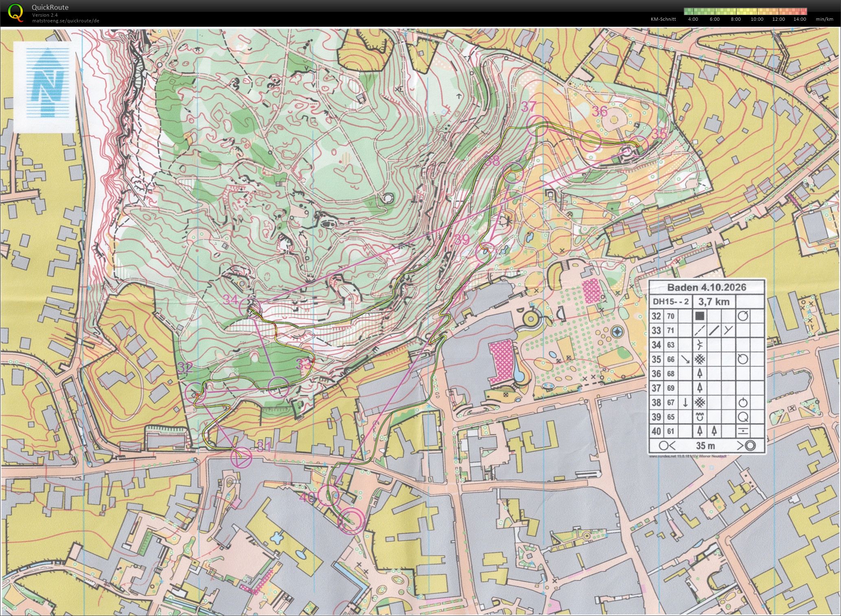Select control circle 40 on the map
Image resolution: width=841 pixels, height=616 pixels.
(x=328, y=496)
